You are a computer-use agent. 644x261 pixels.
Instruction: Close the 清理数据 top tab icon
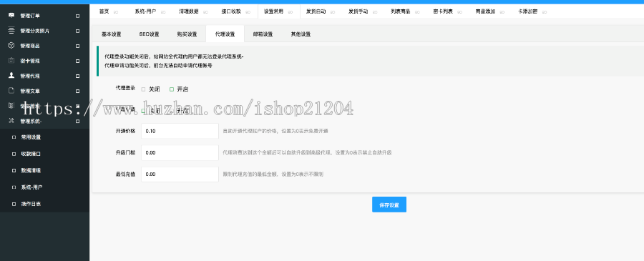coord(206,12)
